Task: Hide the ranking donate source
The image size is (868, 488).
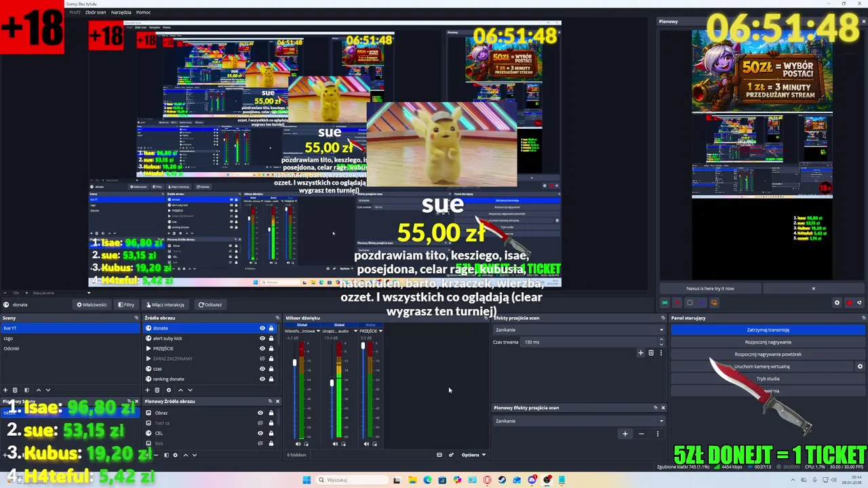Action: tap(262, 379)
